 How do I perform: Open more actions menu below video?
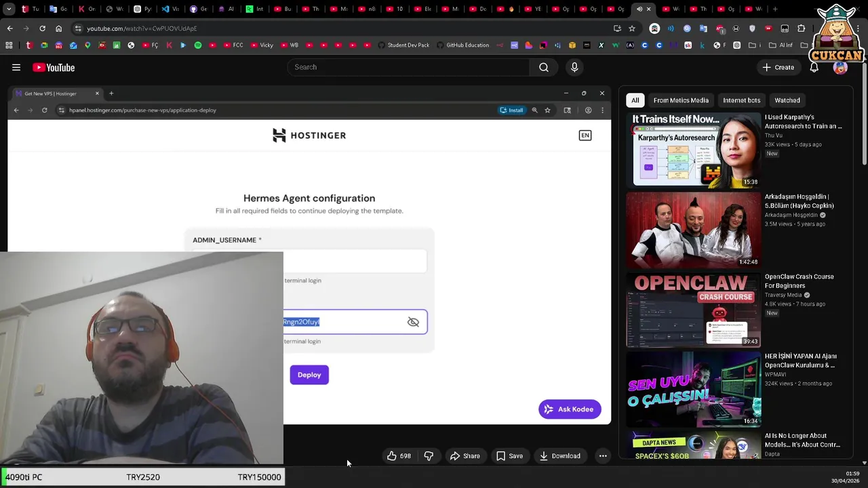pyautogui.click(x=603, y=456)
